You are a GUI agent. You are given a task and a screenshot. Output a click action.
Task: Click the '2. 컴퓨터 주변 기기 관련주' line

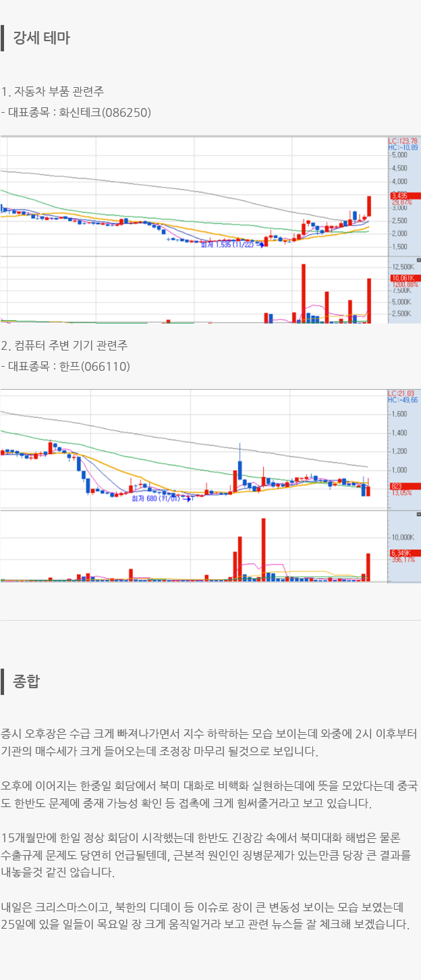coord(64,345)
